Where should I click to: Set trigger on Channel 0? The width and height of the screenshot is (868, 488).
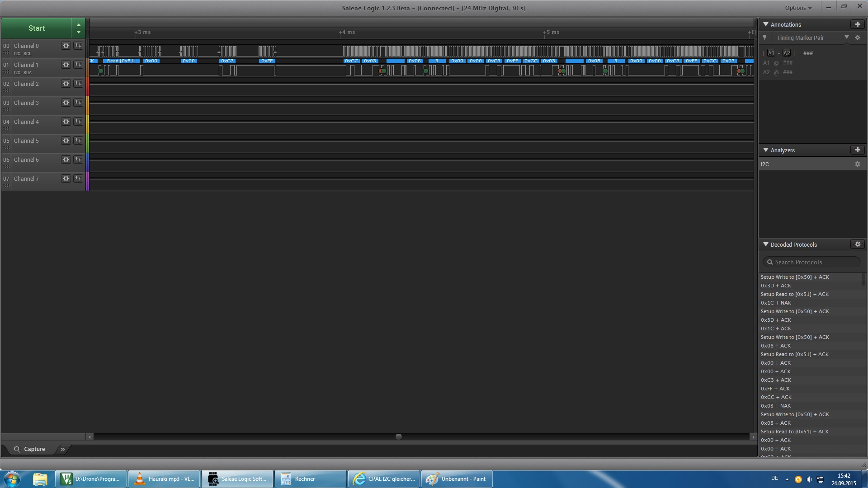tap(78, 46)
